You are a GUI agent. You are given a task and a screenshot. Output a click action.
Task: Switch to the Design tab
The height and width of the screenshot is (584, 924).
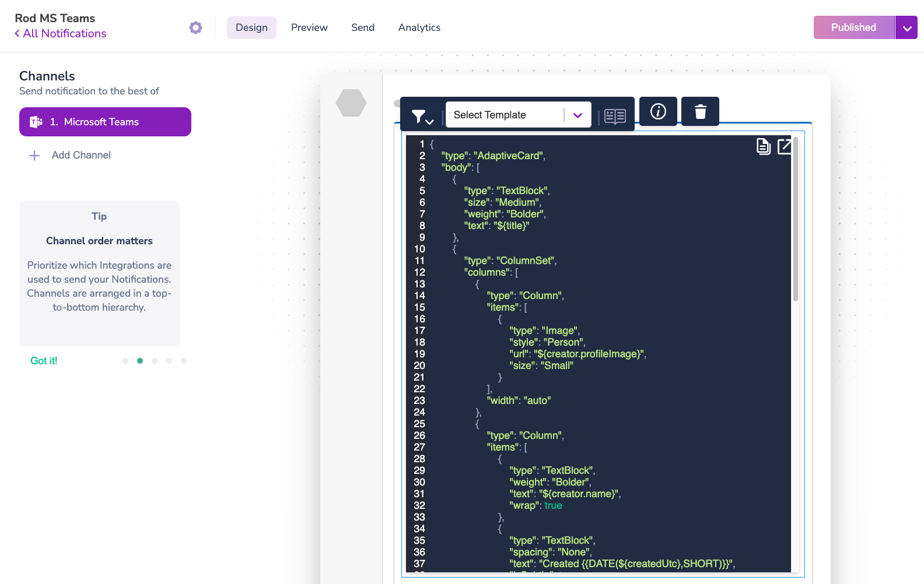point(251,27)
